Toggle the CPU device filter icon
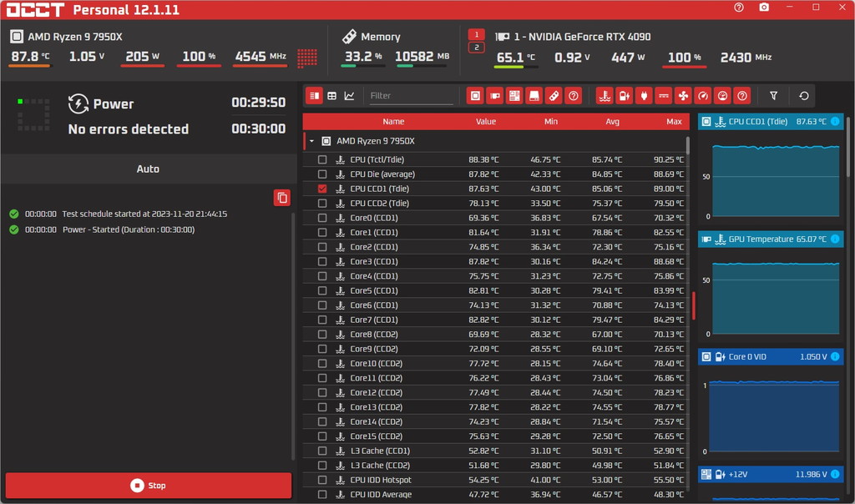Screen dimensions: 855x504 [x=475, y=96]
